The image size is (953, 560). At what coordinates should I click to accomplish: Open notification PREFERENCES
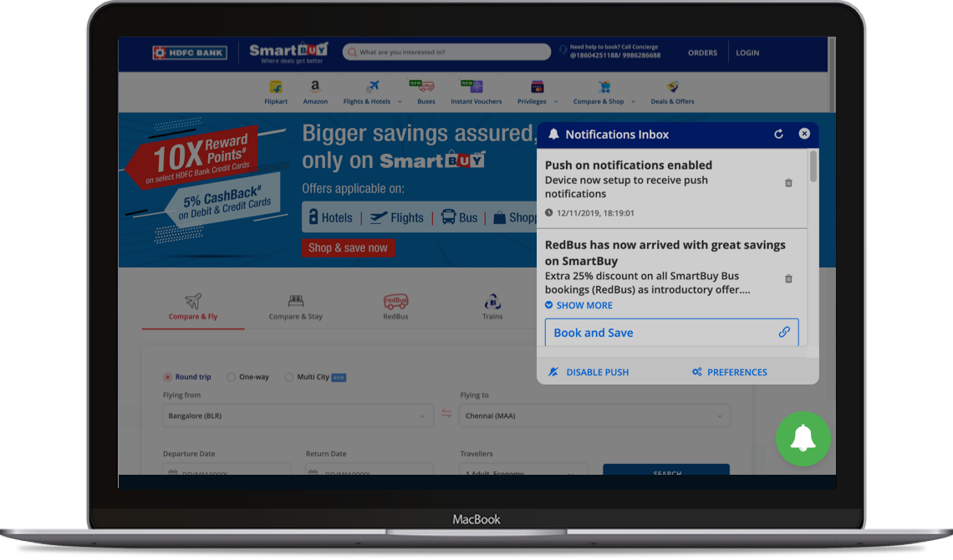point(729,372)
